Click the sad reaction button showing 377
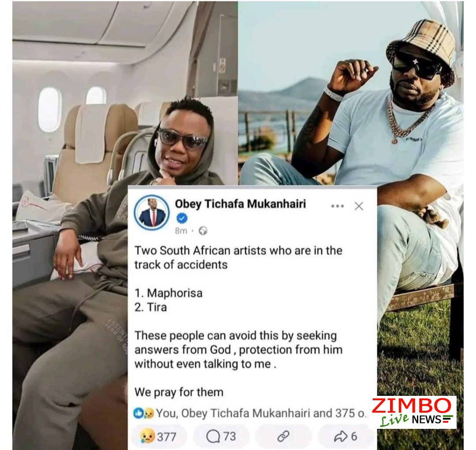 [x=159, y=437]
